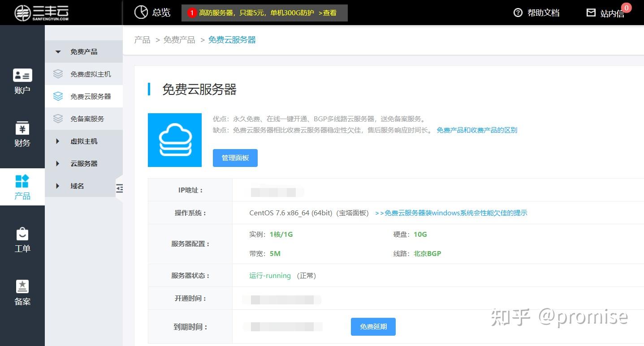Click the 服务器配置 row label
Screen dimensions: 644x346
pyautogui.click(x=190, y=244)
